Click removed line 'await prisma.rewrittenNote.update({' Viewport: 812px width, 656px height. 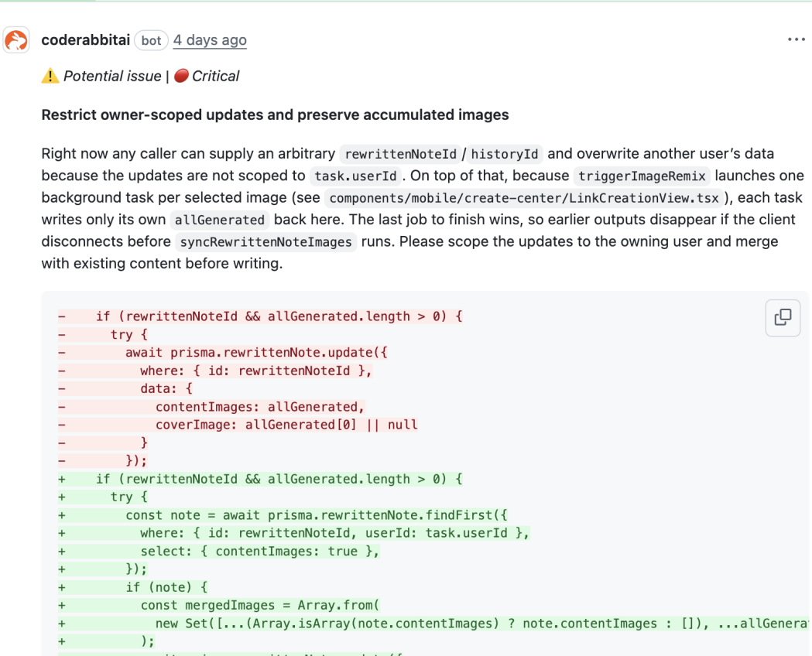click(x=256, y=353)
